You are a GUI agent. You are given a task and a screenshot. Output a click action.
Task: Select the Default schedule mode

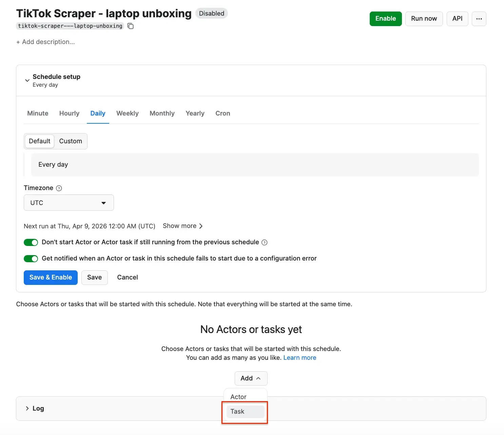pyautogui.click(x=40, y=141)
